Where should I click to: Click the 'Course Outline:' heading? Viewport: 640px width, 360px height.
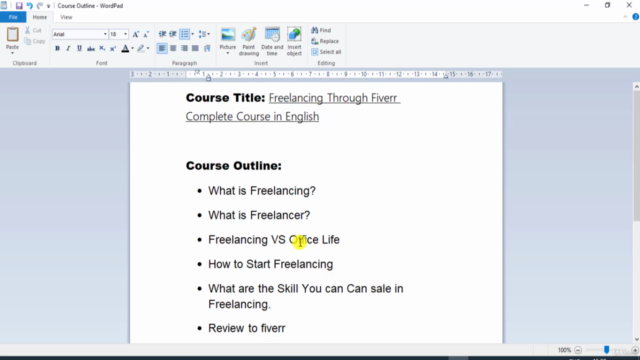click(233, 166)
